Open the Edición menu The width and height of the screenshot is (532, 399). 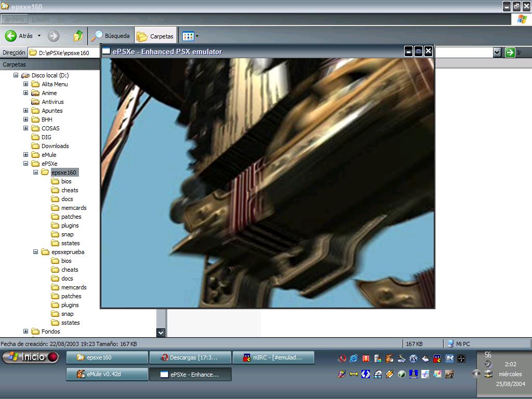tap(41, 19)
